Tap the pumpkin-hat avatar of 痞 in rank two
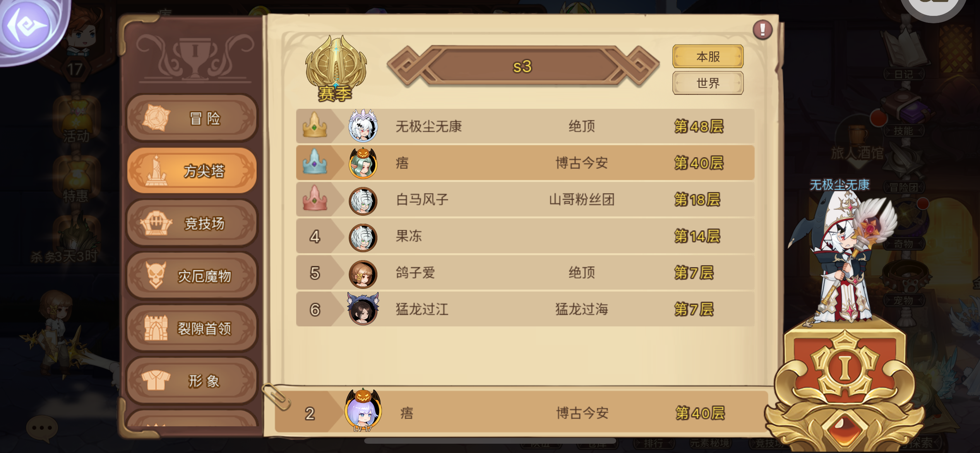This screenshot has height=453, width=980. point(363,163)
